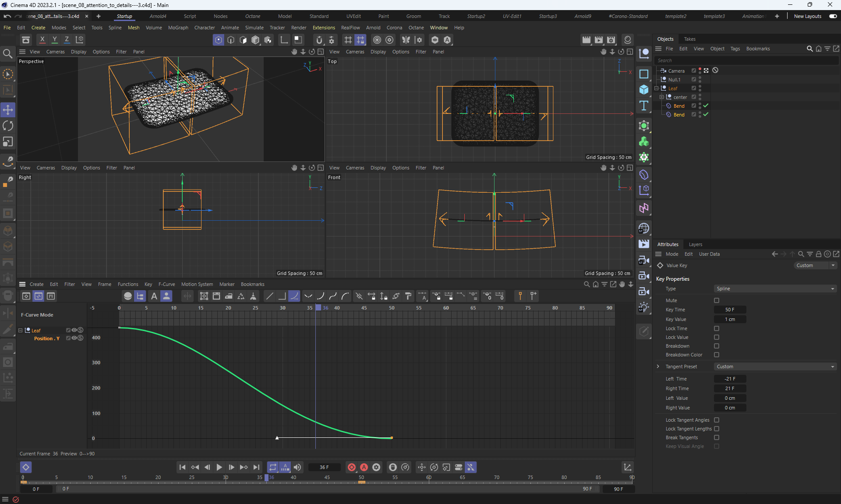Open the Type Spline dropdown
This screenshot has width=841, height=504.
coord(775,289)
